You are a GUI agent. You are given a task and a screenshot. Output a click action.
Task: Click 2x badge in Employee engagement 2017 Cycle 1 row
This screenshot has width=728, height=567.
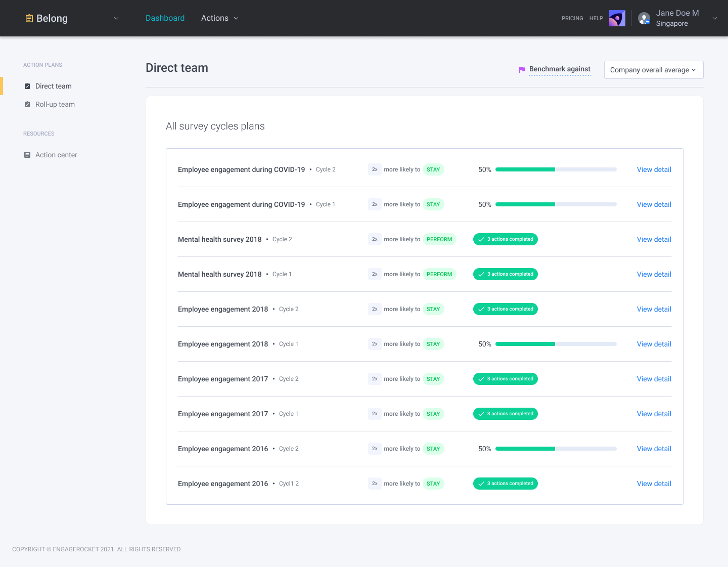375,414
